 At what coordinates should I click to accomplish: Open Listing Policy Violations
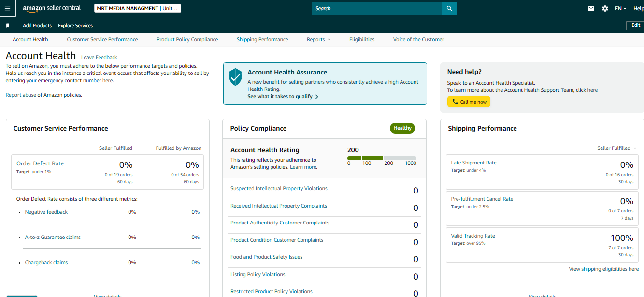tap(258, 274)
